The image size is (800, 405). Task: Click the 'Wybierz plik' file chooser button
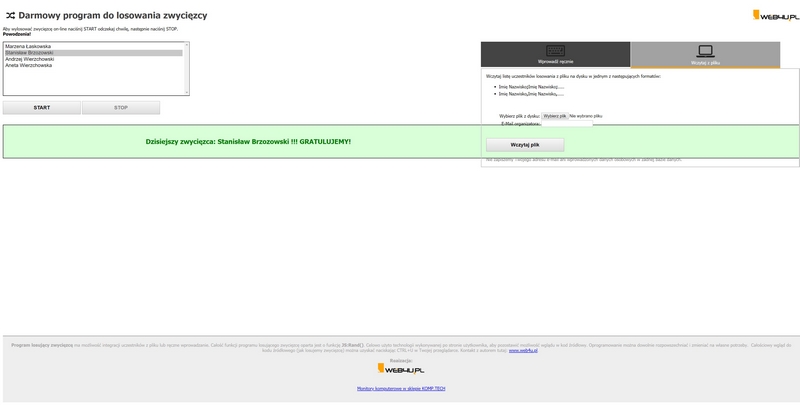tap(555, 116)
